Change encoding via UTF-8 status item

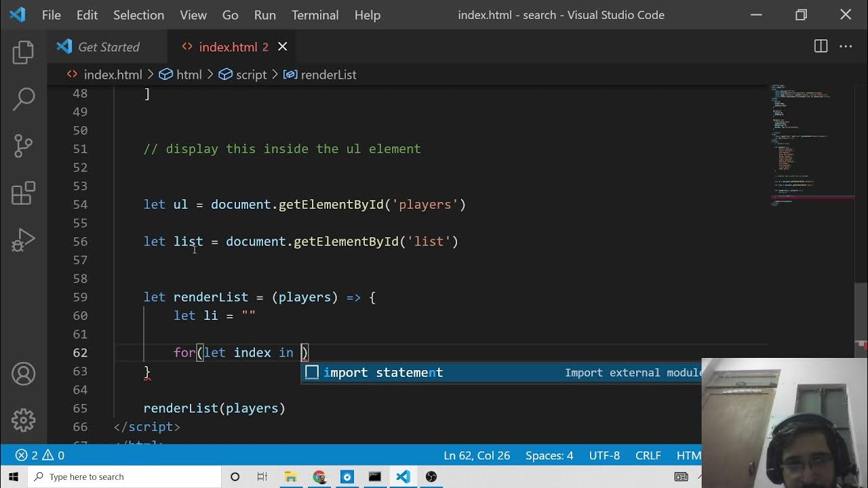pos(604,455)
